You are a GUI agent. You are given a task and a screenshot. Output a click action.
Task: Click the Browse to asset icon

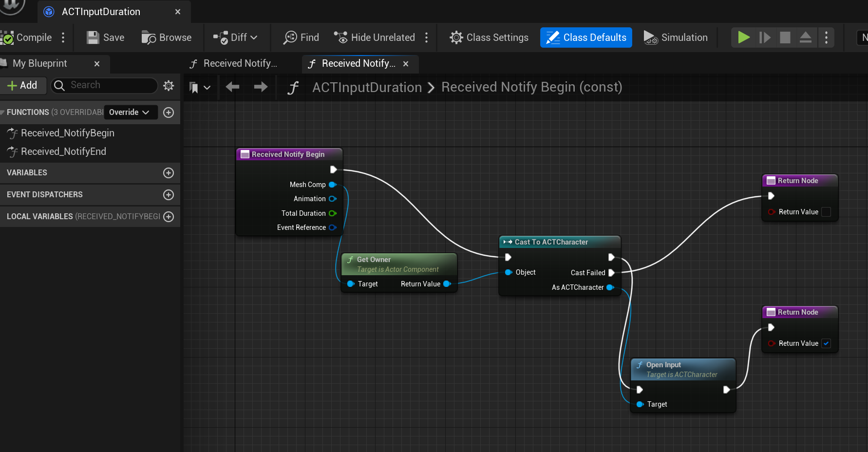coord(149,38)
